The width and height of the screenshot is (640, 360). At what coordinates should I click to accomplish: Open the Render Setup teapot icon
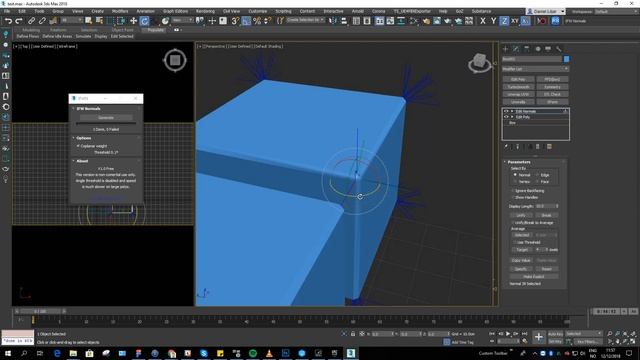click(426, 21)
